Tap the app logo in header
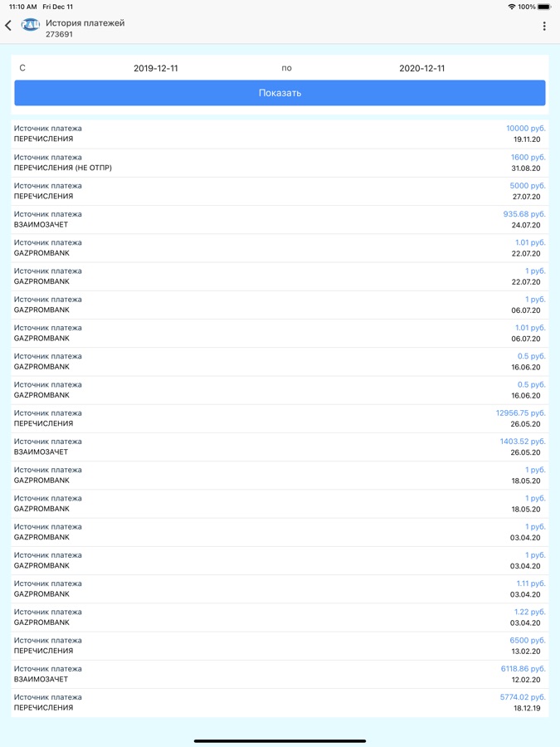Image resolution: width=560 pixels, height=747 pixels. coord(31,25)
